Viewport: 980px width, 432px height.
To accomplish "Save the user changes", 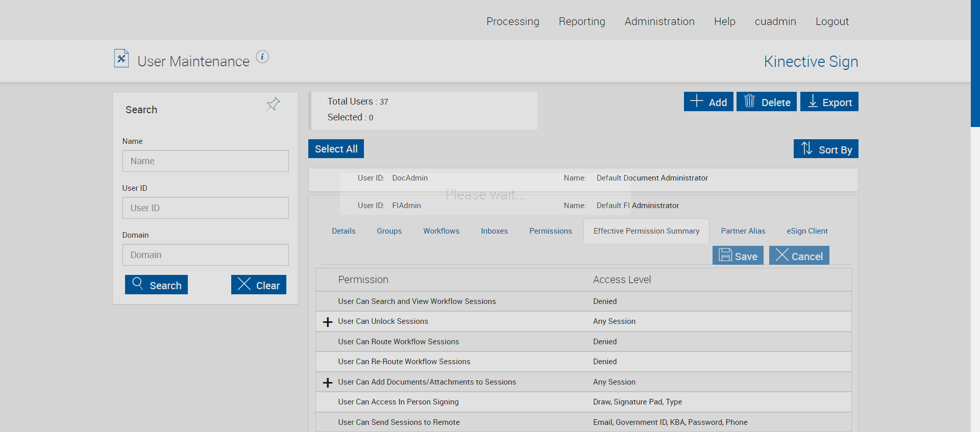I will click(x=738, y=256).
